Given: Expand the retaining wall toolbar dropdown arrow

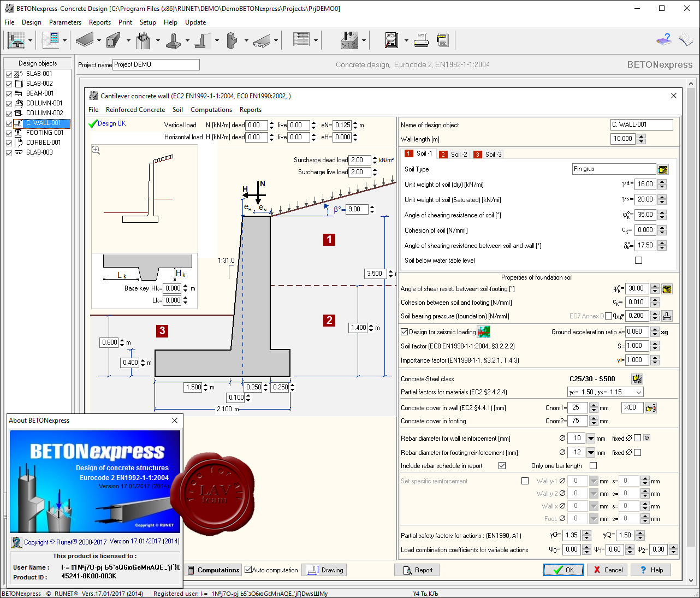Looking at the screenshot, I should 217,40.
